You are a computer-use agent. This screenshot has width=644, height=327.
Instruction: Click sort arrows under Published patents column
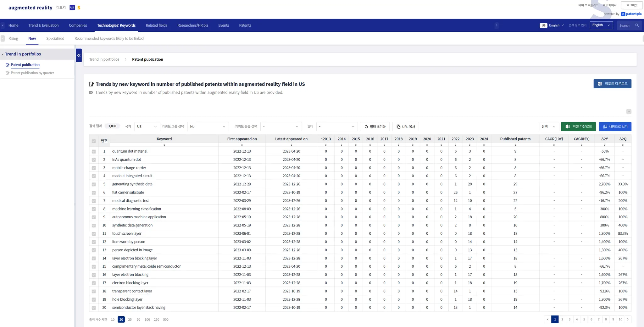point(515,145)
